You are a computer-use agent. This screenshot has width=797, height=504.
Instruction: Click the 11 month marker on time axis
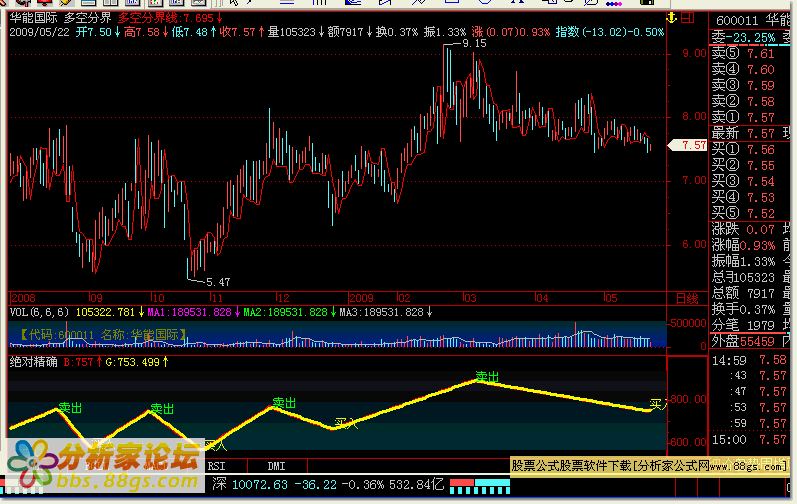pos(217,298)
